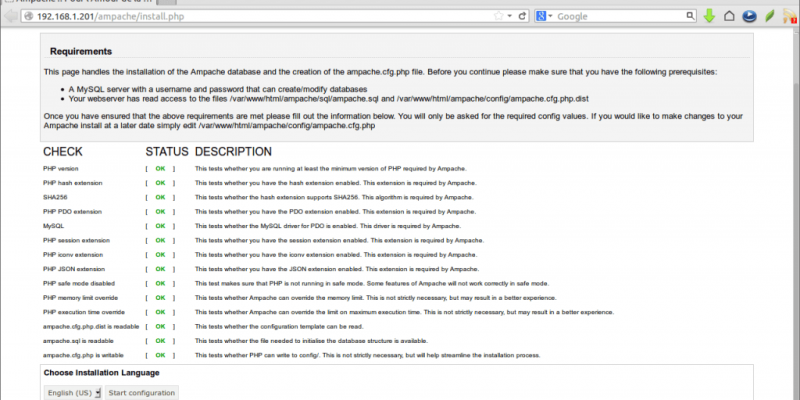
Task: Click the DESCRIPTION column header
Action: 233,152
